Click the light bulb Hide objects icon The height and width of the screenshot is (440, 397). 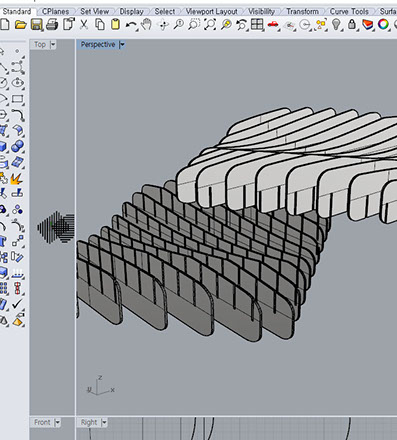[336, 25]
